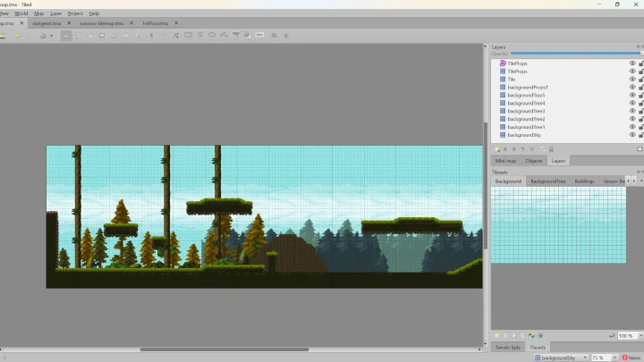The height and width of the screenshot is (362, 644).
Task: Click the layer Opacity slider
Action: click(575, 54)
